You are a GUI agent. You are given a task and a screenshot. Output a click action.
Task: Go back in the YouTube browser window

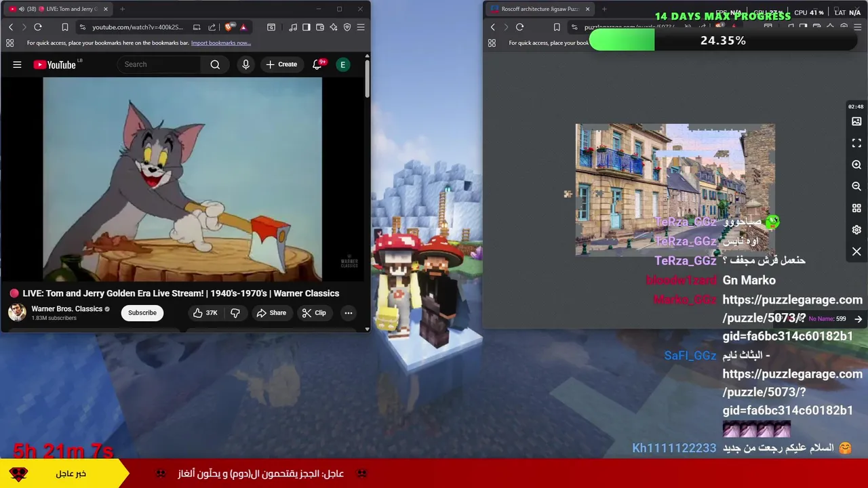pos(11,27)
